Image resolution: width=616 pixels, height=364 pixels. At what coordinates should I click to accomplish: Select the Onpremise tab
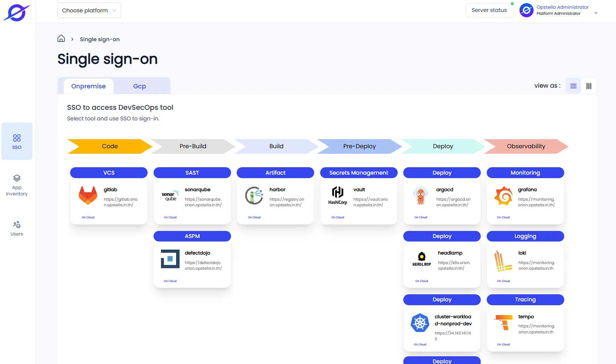[88, 86]
